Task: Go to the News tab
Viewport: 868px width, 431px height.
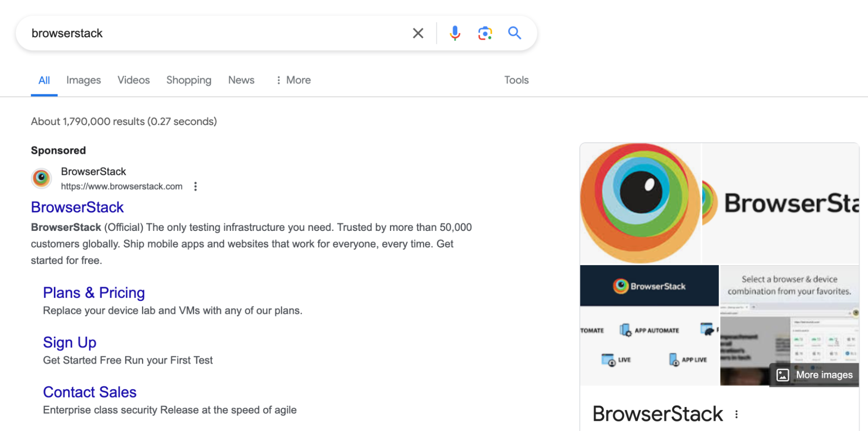Action: coord(241,80)
